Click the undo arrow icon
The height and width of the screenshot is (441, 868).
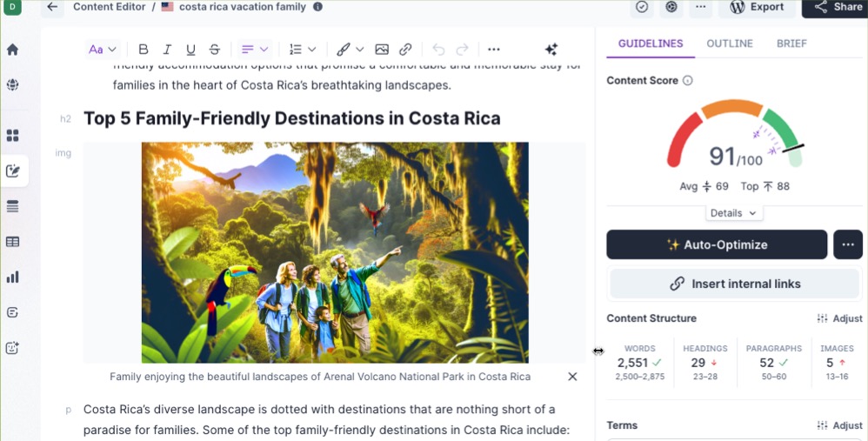coord(438,50)
